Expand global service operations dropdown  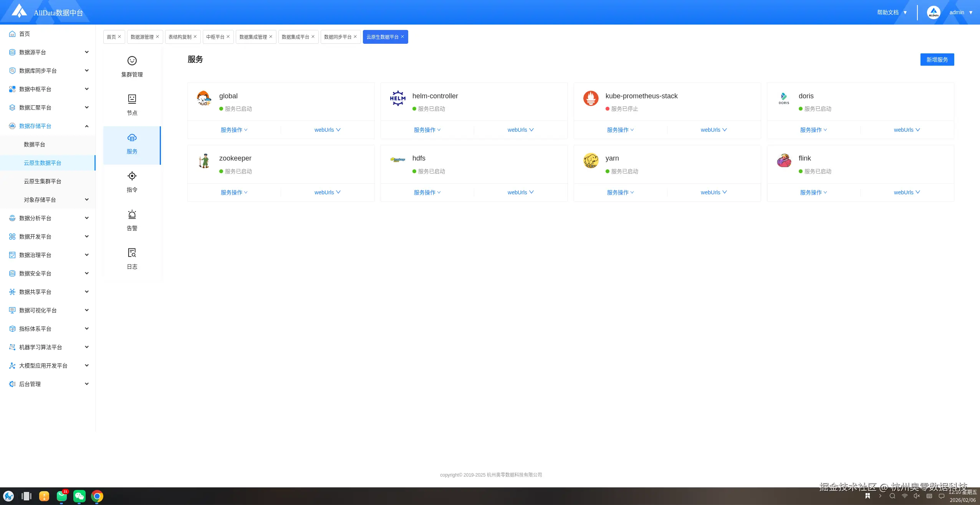click(234, 130)
